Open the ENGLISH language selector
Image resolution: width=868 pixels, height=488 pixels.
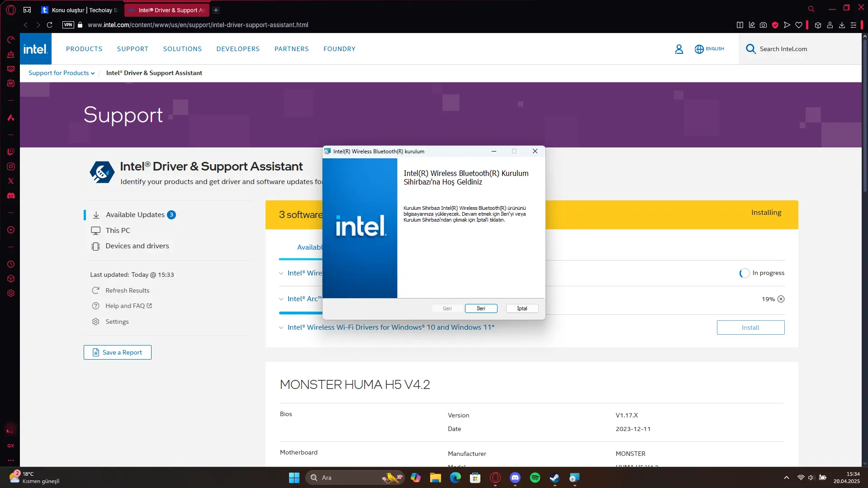pyautogui.click(x=709, y=49)
